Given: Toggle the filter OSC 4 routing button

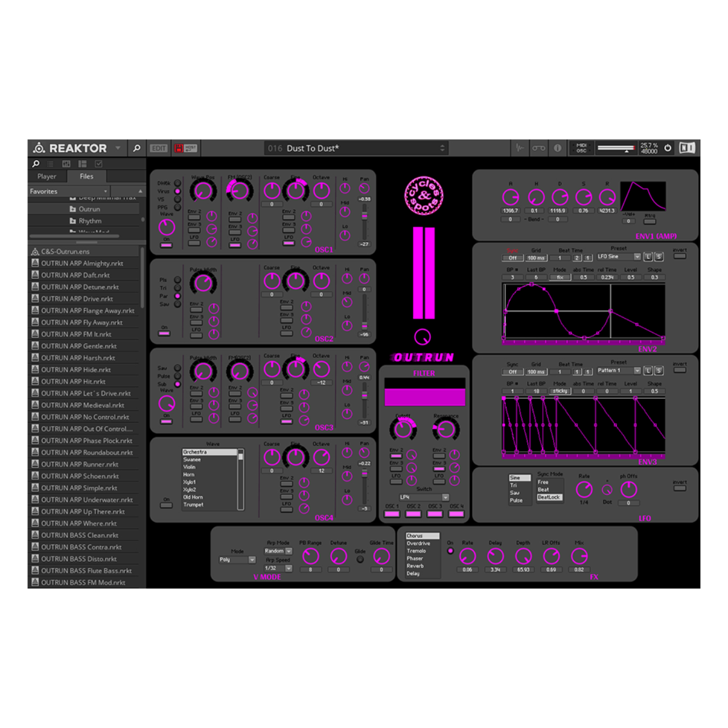Looking at the screenshot, I should 456,514.
